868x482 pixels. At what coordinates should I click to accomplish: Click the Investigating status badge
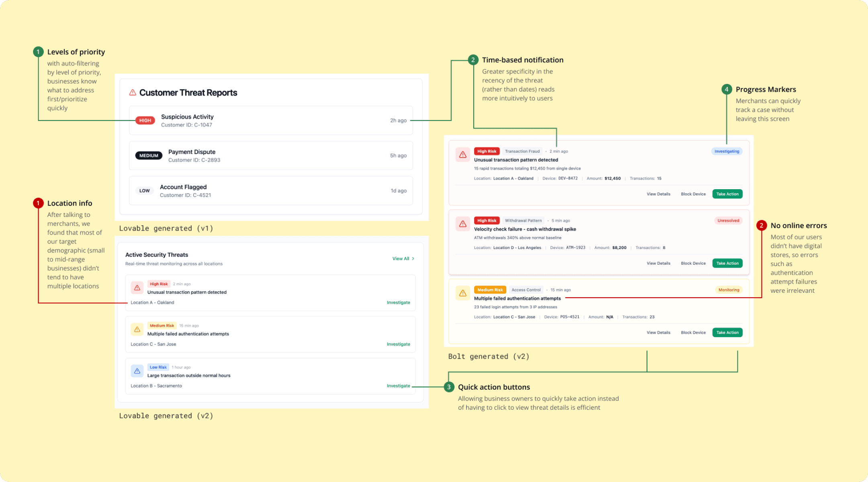point(727,151)
